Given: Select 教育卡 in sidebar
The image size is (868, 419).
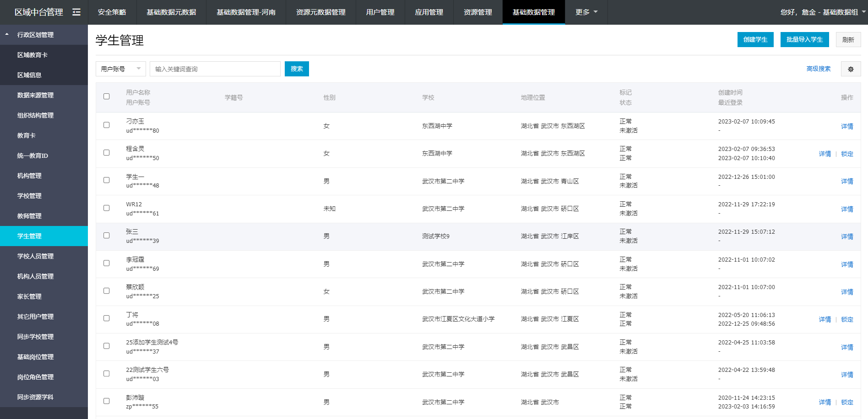Looking at the screenshot, I should click(x=44, y=135).
